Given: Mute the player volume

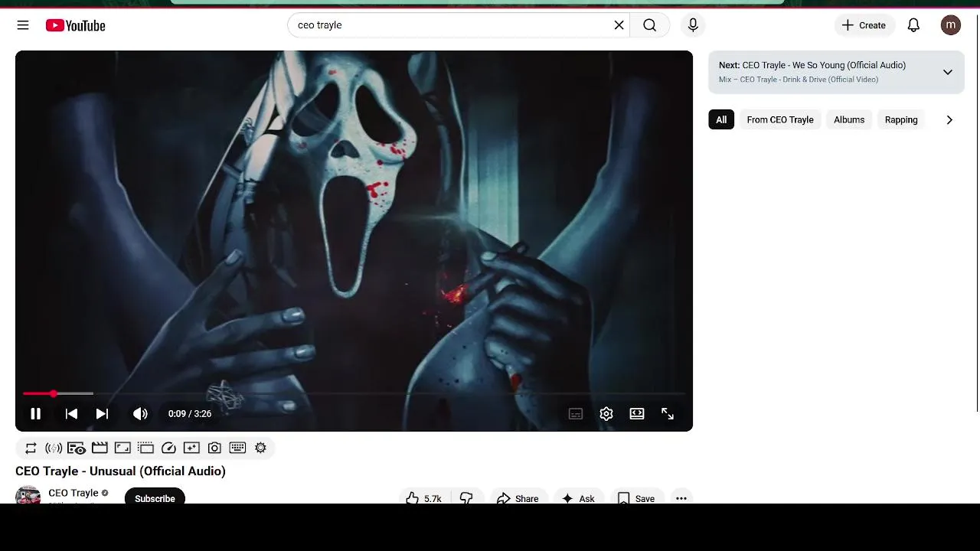Looking at the screenshot, I should tap(140, 414).
